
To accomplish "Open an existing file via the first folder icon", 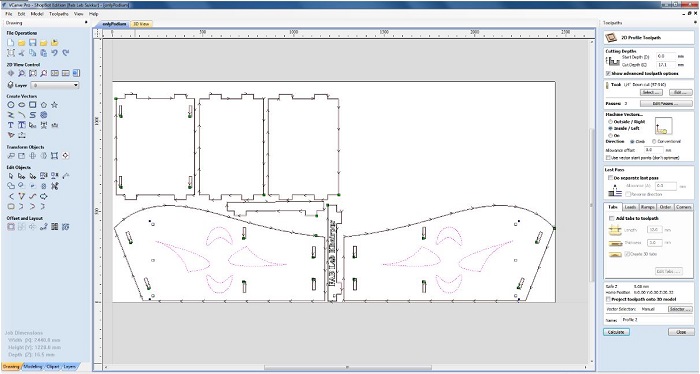I will coord(21,43).
